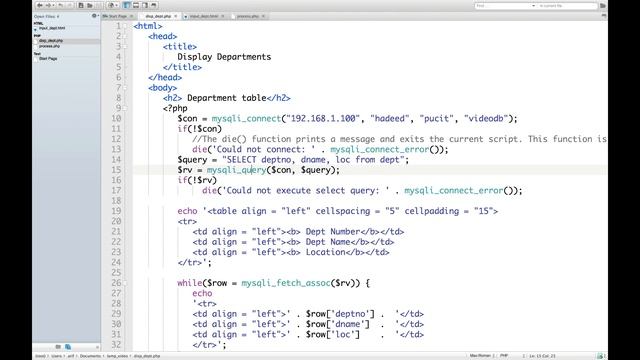Click the (root) breadcrumb in the status bar
The width and height of the screenshot is (640, 360).
tap(40, 356)
